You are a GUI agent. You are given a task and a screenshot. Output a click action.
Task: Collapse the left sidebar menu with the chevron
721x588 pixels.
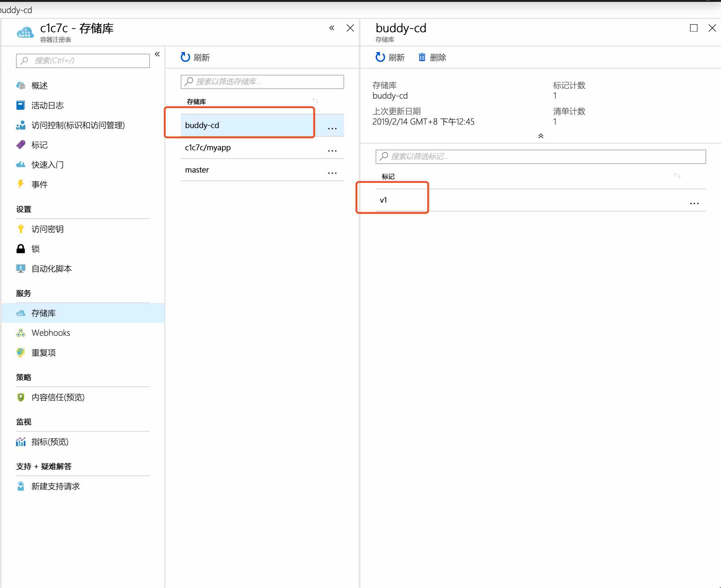(x=157, y=54)
